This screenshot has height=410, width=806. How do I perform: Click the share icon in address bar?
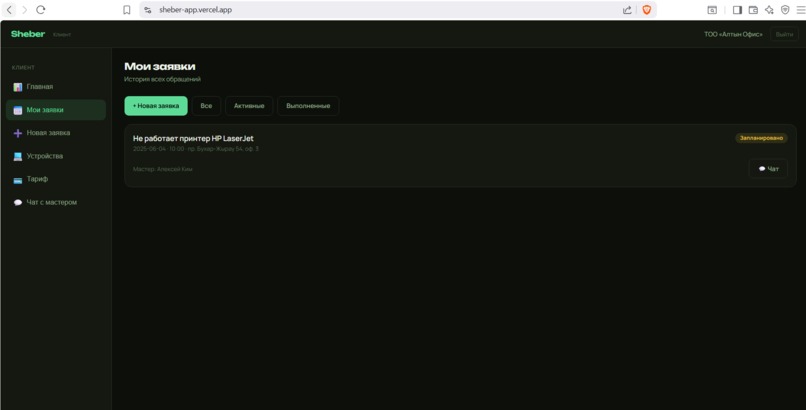coord(627,10)
